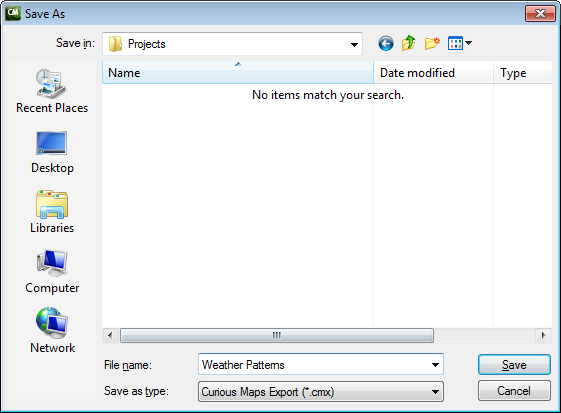Select the Desktop location icon
Image resolution: width=561 pixels, height=413 pixels.
pos(52,152)
